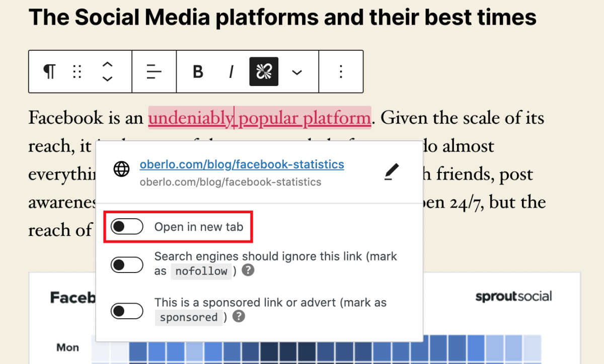Screen dimensions: 604x364
Task: Click the paragraph block type icon
Action: [x=49, y=71]
